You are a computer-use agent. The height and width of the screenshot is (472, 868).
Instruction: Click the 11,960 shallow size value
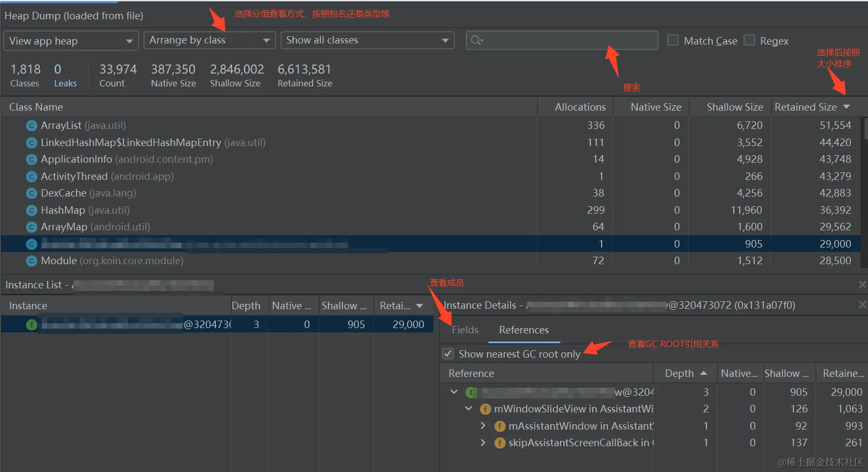(747, 210)
